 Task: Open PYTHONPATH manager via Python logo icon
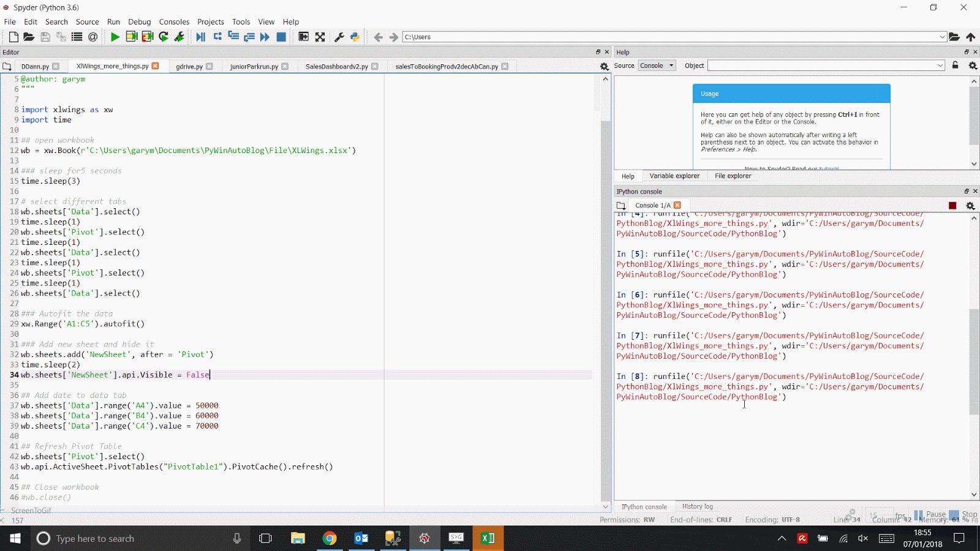pos(355,37)
